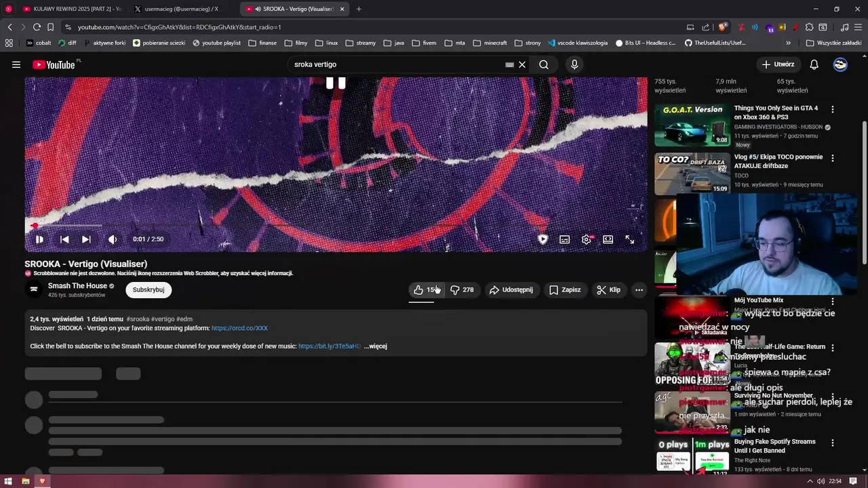Screen dimensions: 868x488
Task: Start voice search with the microphone icon
Action: 574,64
